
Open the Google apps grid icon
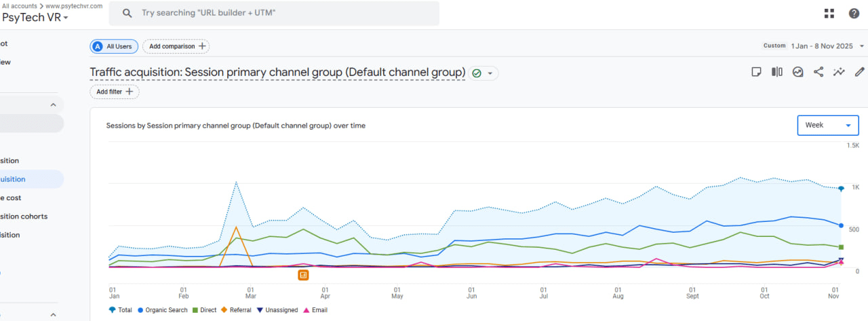coord(829,14)
